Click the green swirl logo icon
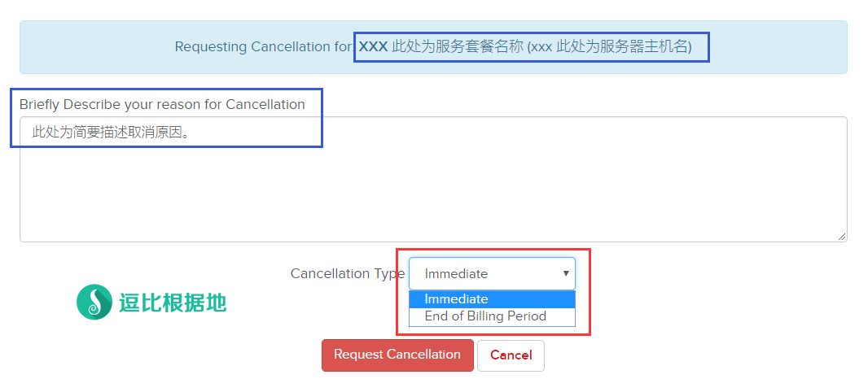Screen dimensions: 868x392 point(94,302)
